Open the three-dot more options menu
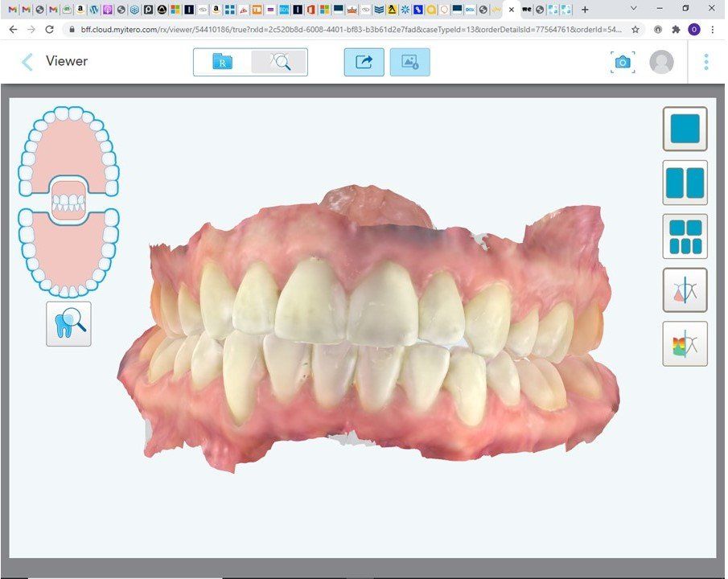Viewport: 728px width, 579px height. click(706, 62)
